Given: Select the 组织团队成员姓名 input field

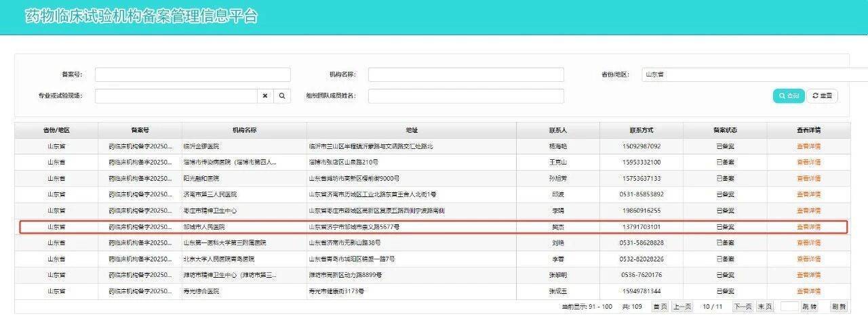Looking at the screenshot, I should (x=466, y=96).
